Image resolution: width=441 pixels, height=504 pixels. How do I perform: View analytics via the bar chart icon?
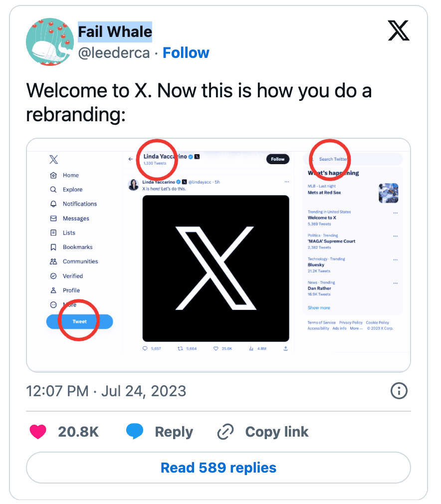pos(251,348)
